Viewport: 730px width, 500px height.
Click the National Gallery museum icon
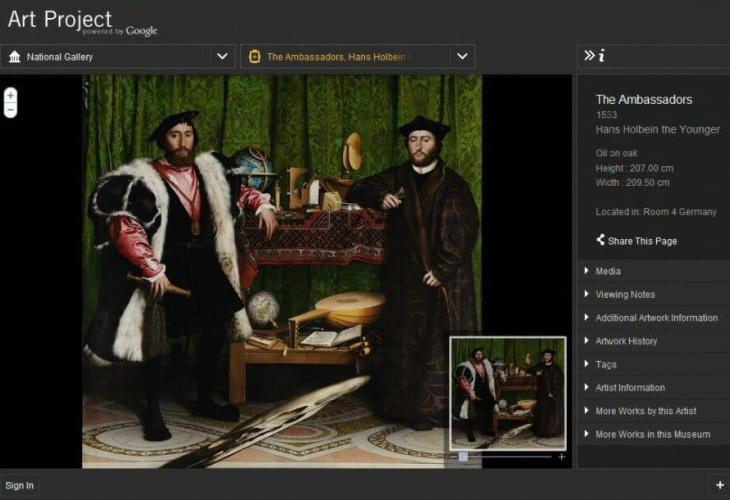[14, 57]
